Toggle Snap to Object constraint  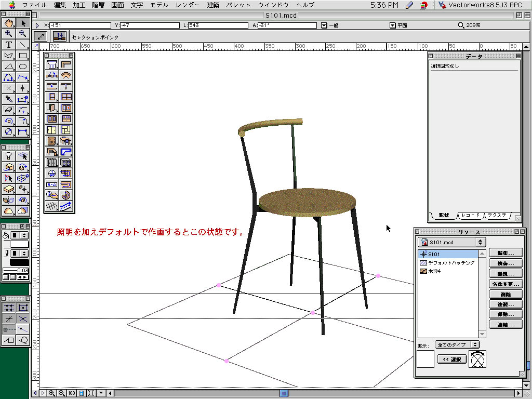[x=23, y=307]
